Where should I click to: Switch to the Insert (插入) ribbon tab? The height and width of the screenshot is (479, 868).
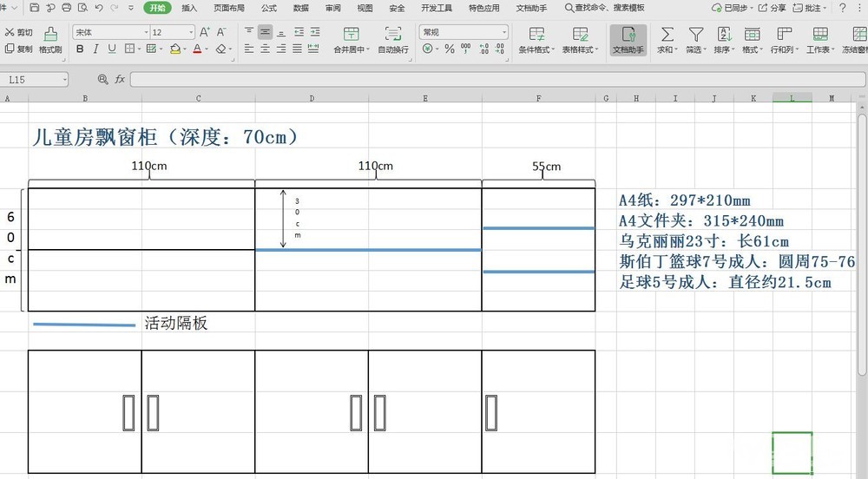click(x=189, y=8)
